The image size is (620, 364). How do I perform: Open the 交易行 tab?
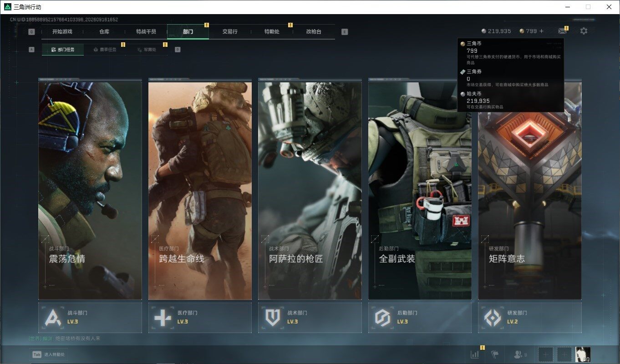click(x=230, y=32)
